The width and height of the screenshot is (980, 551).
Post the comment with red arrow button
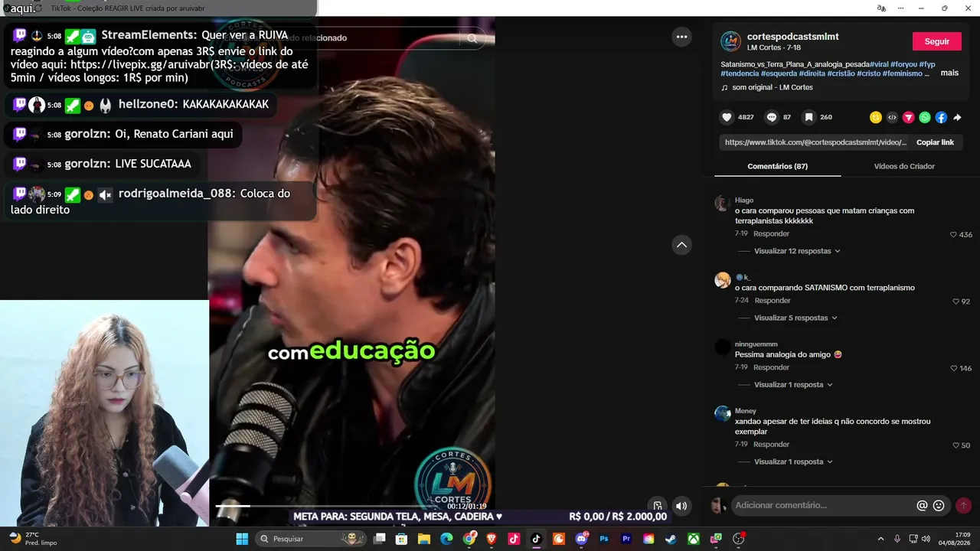tap(963, 506)
